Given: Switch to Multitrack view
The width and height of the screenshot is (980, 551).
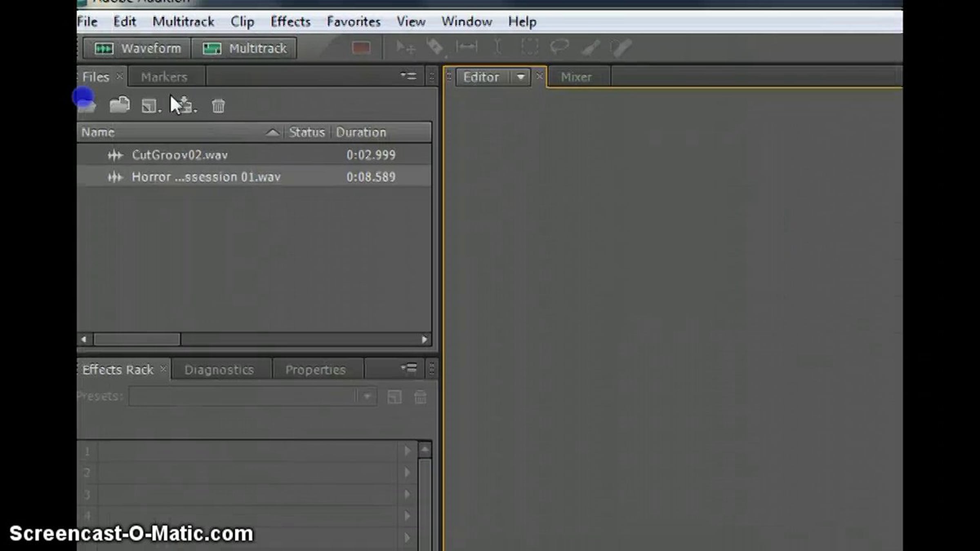Looking at the screenshot, I should click(x=244, y=49).
